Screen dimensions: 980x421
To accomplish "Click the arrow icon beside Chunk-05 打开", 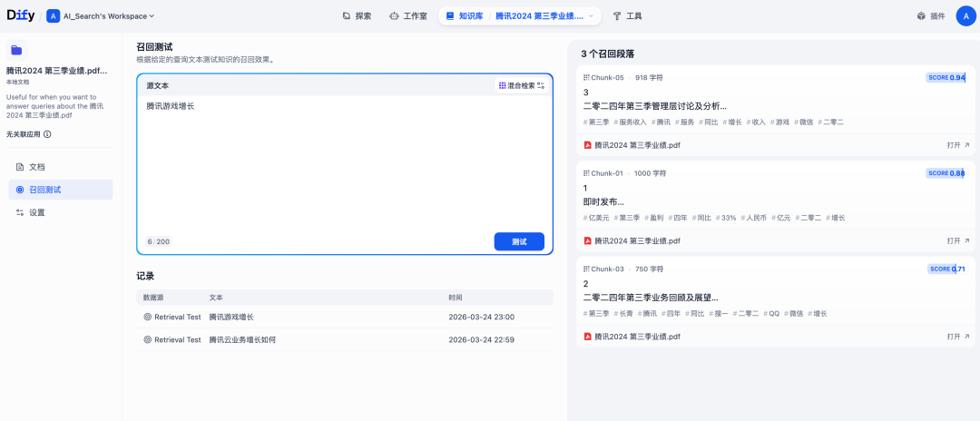I will click(x=966, y=145).
